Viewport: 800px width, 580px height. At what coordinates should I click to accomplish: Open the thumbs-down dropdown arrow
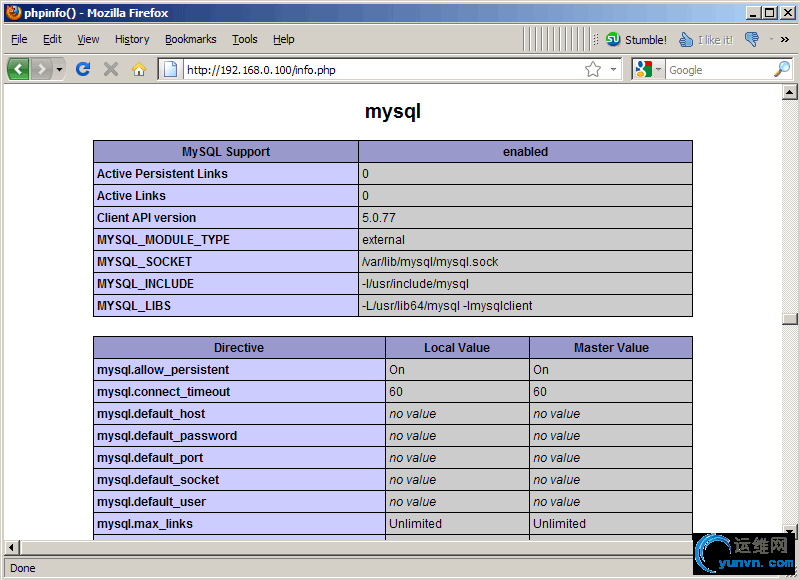(x=771, y=39)
